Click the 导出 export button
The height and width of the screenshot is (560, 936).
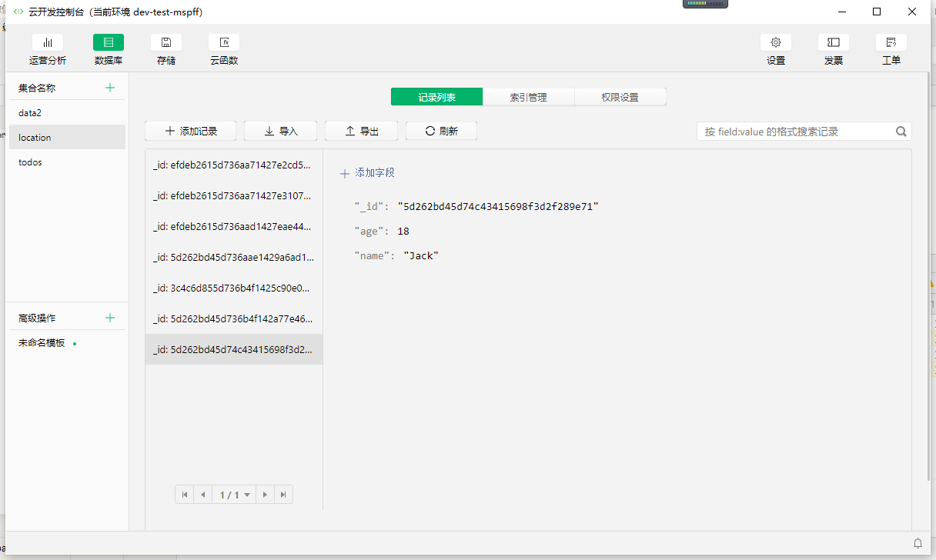[362, 131]
